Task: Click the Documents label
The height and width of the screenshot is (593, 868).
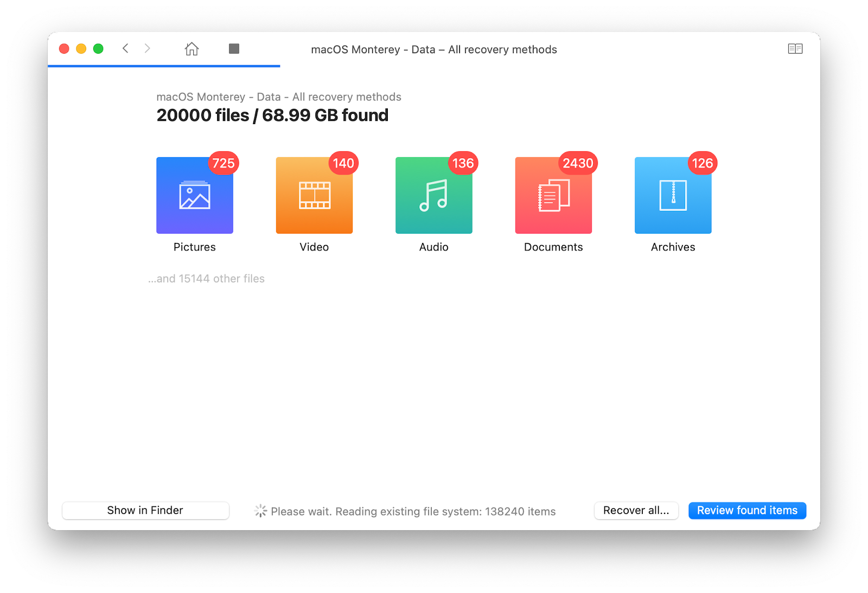Action: [x=553, y=247]
